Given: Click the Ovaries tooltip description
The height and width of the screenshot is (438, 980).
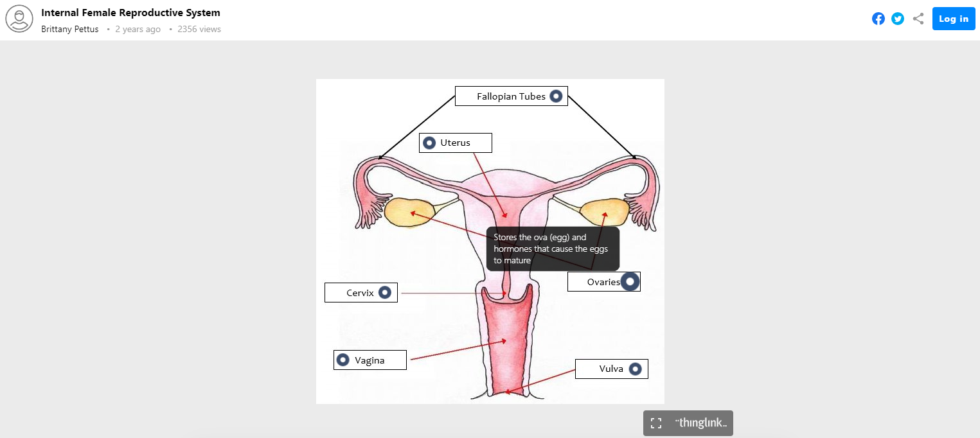Looking at the screenshot, I should click(x=552, y=249).
